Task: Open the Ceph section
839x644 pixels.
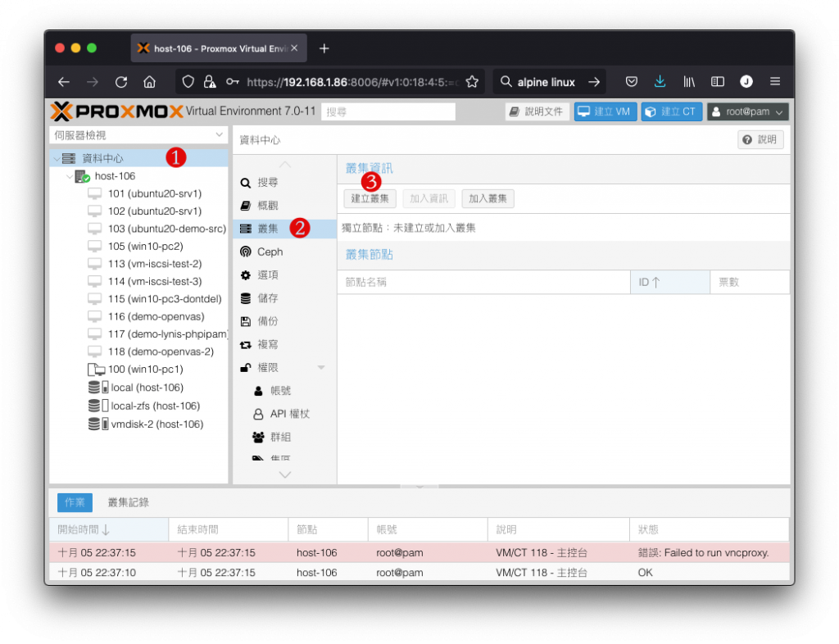Action: pos(284,252)
